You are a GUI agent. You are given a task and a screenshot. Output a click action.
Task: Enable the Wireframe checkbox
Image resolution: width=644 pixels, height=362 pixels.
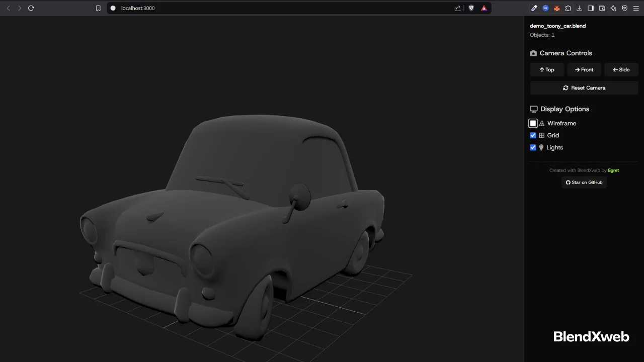click(533, 123)
